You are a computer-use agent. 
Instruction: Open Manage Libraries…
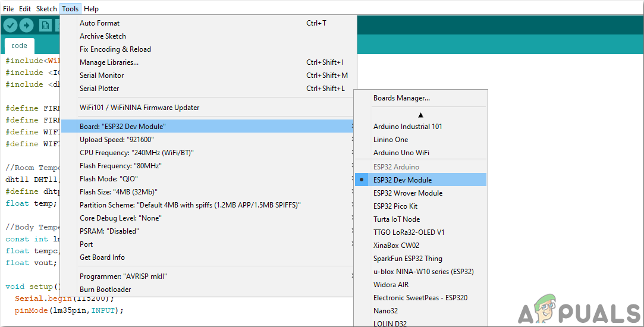coord(109,62)
